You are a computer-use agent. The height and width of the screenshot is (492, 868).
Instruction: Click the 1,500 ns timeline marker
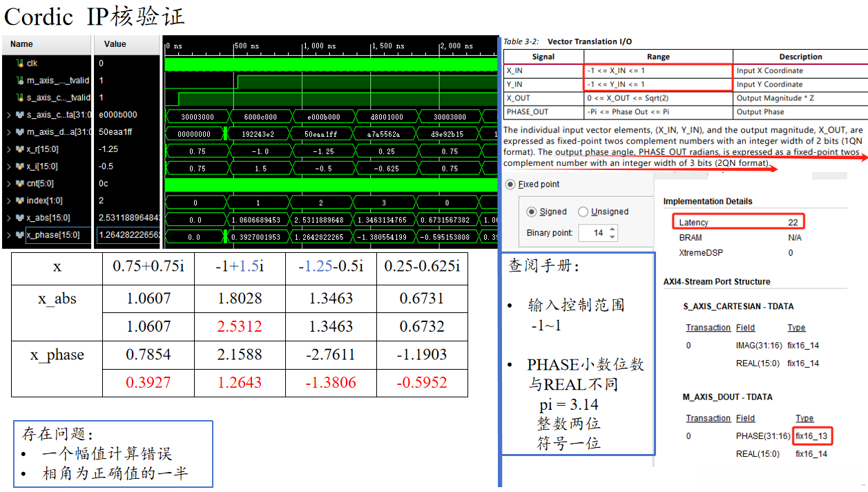click(387, 46)
